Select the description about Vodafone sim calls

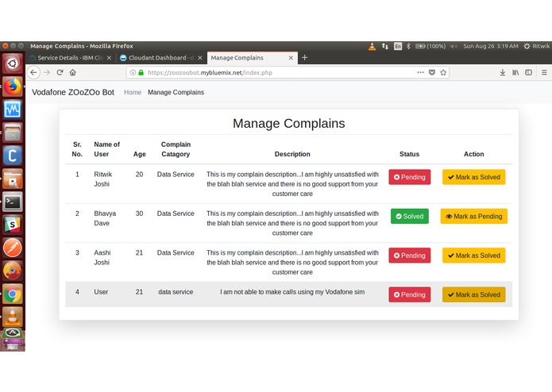(292, 292)
